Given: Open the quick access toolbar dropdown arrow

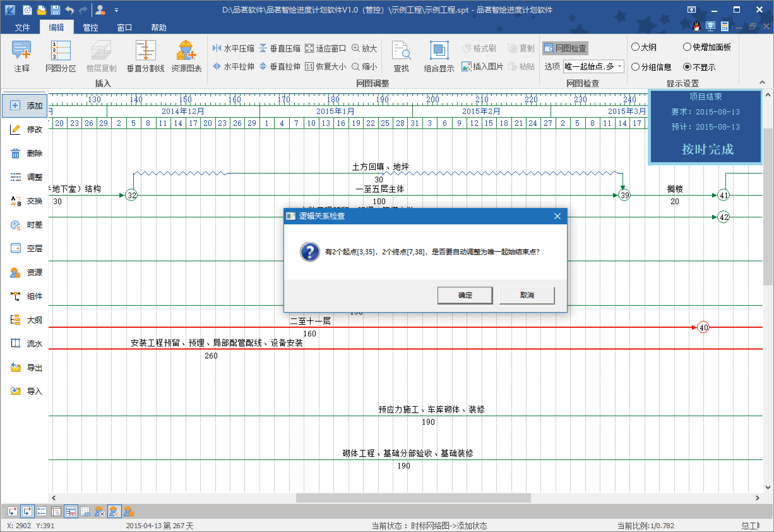Looking at the screenshot, I should pos(116,10).
